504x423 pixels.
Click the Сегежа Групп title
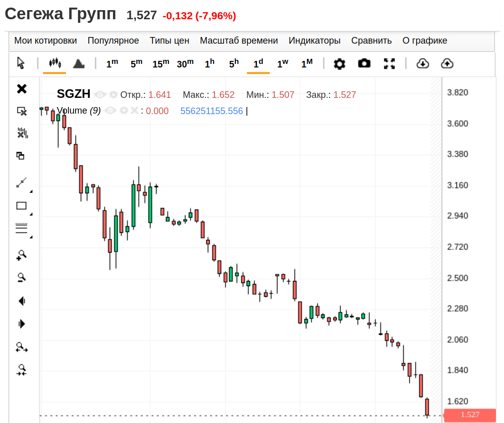pyautogui.click(x=60, y=14)
